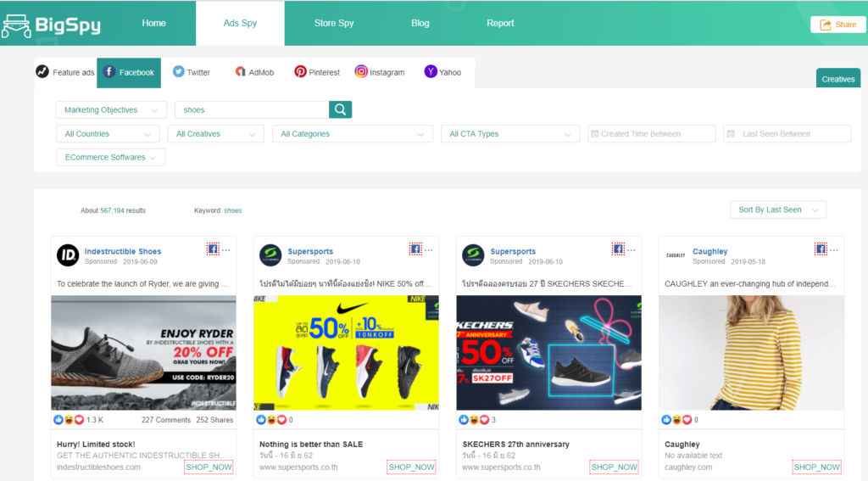Open the All Countries dropdown
The height and width of the screenshot is (481, 868).
[108, 133]
